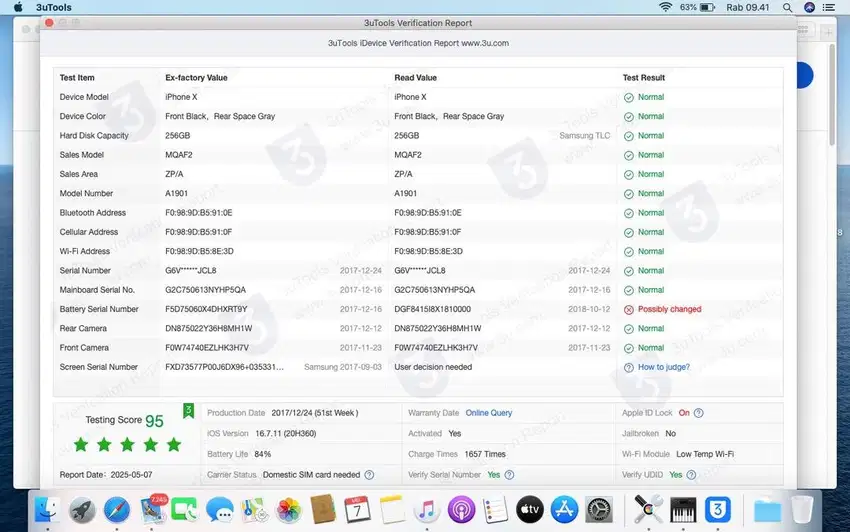Click Report Date 2025-05-07 text

[x=106, y=475]
